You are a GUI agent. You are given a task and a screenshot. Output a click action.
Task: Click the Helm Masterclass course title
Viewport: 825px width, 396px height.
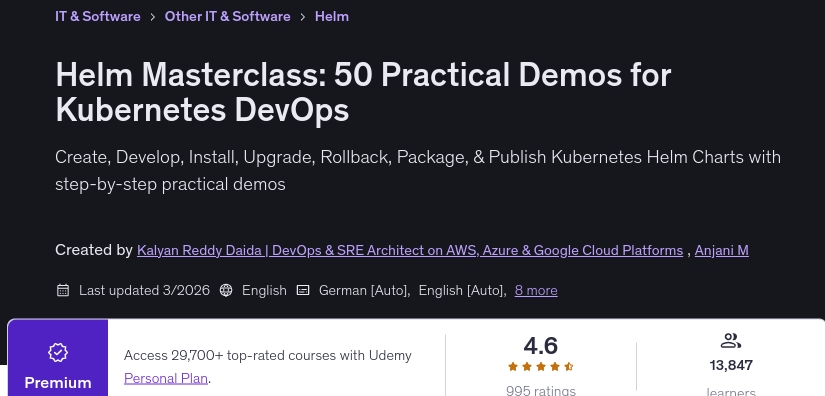(363, 92)
